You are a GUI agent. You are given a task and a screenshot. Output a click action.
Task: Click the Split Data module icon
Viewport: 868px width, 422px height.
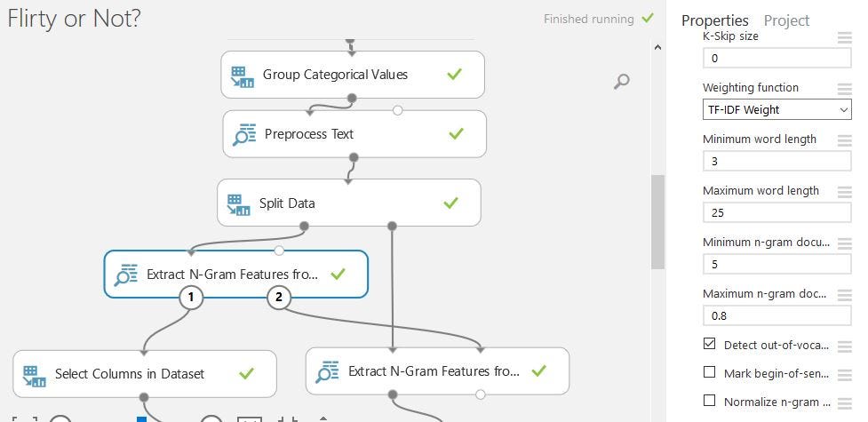pyautogui.click(x=238, y=204)
